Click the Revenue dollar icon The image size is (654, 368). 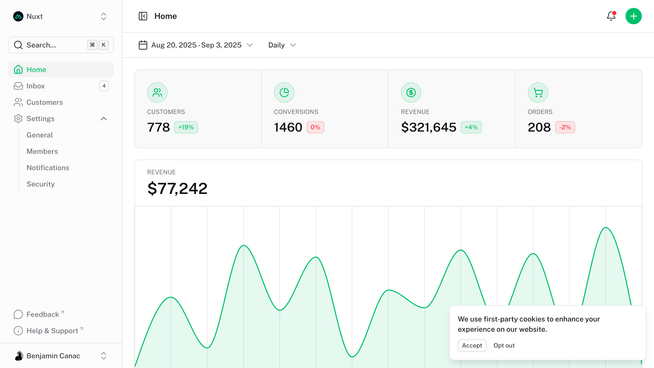pyautogui.click(x=411, y=92)
